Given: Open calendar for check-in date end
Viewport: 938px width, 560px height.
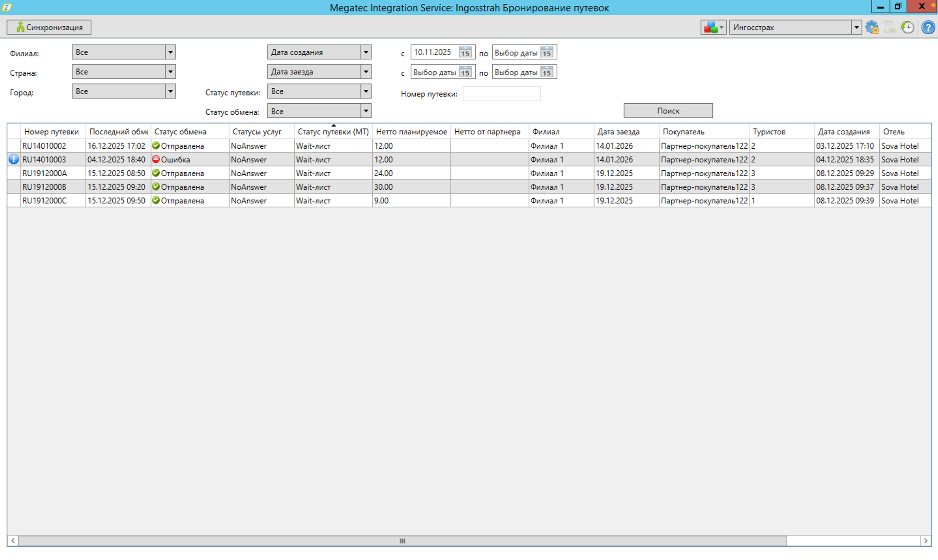Looking at the screenshot, I should click(546, 72).
